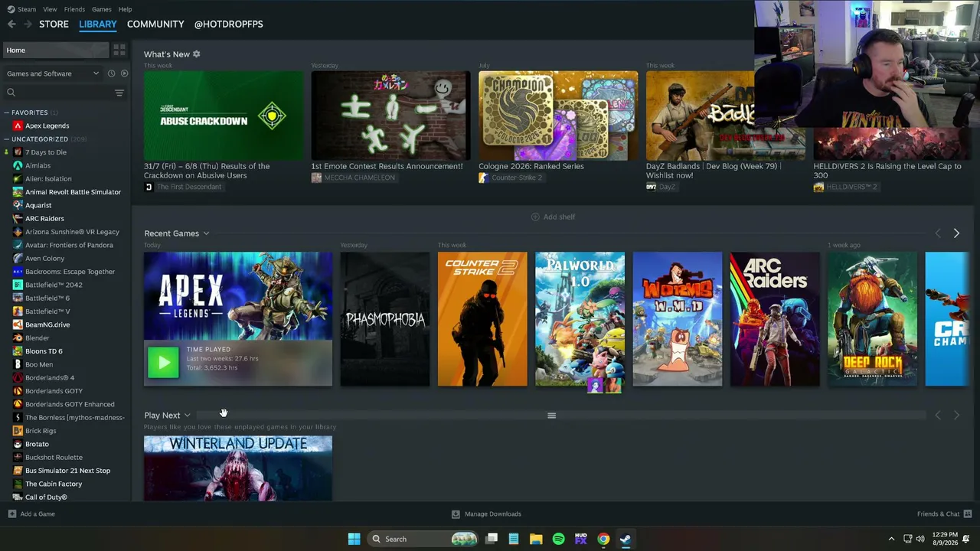Open the Games menu
The height and width of the screenshot is (551, 980).
(101, 9)
